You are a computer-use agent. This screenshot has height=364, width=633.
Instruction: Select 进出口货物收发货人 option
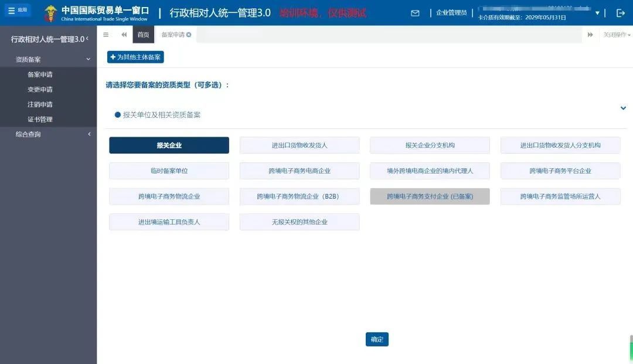click(300, 145)
